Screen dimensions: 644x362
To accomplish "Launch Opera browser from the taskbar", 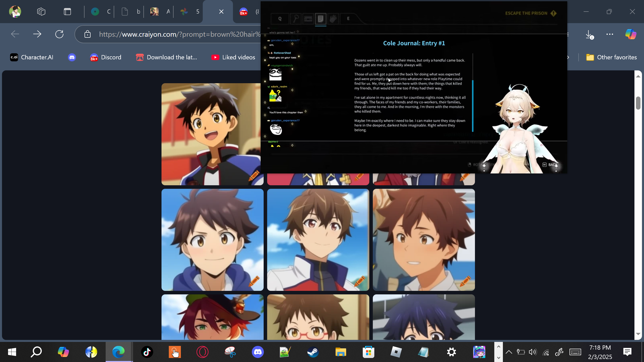I will click(x=203, y=352).
